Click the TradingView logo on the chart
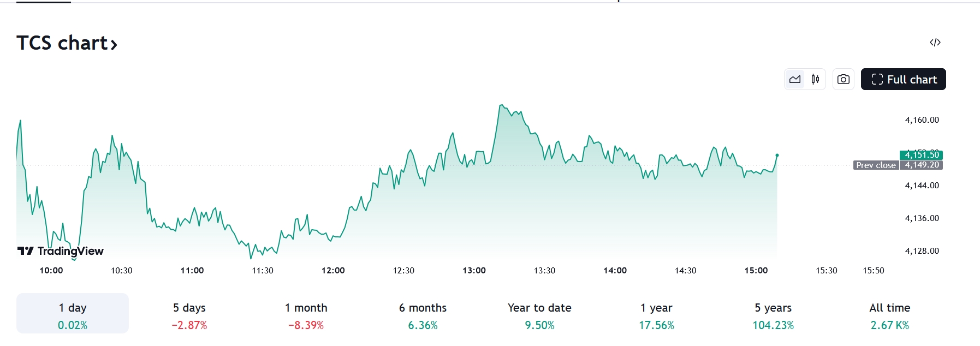This screenshot has height=346, width=980. pyautogui.click(x=60, y=251)
